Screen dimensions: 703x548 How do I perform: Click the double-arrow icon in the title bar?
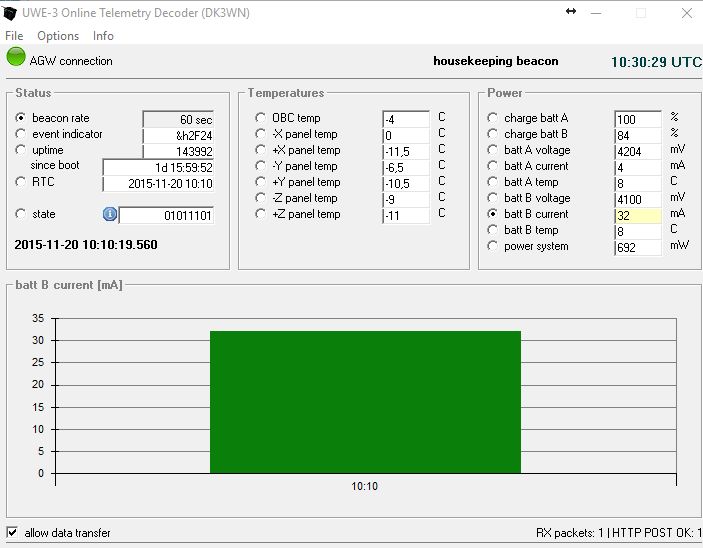pos(571,12)
